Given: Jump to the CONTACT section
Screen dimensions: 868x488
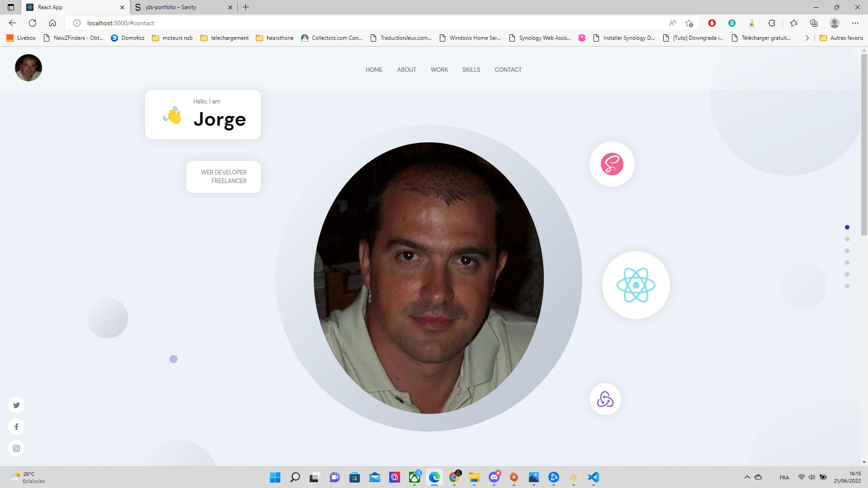Looking at the screenshot, I should (x=508, y=70).
